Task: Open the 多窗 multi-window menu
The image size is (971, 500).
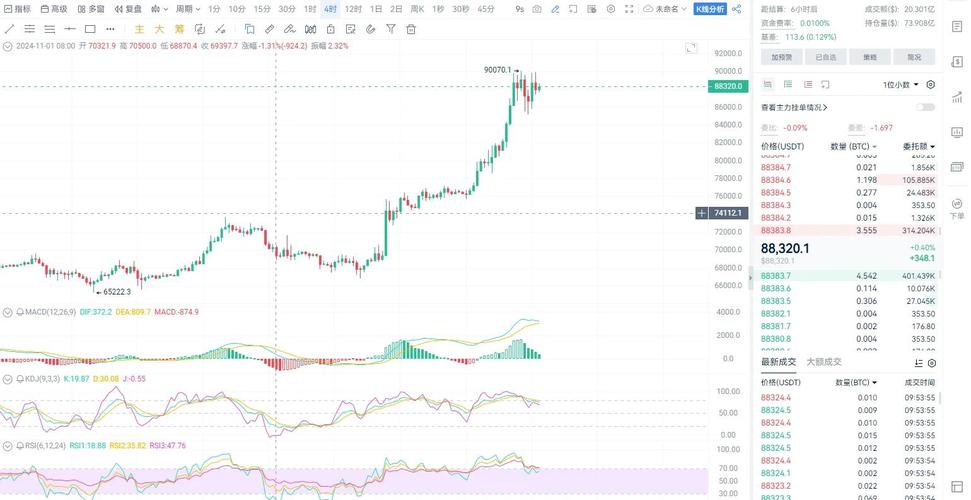Action: (91, 9)
